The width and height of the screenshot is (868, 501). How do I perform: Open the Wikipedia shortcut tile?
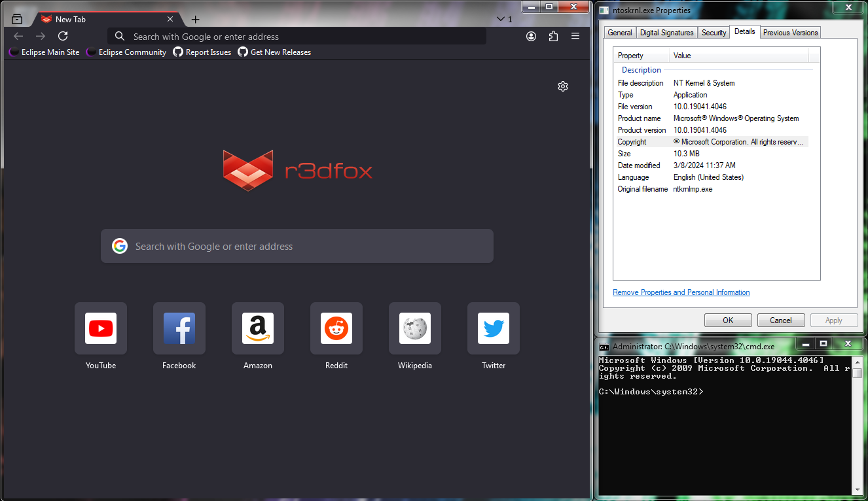[x=415, y=328]
